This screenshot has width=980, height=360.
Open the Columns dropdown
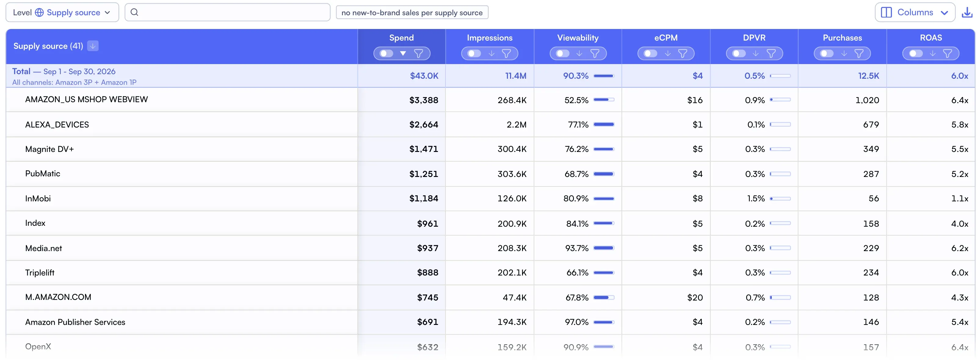click(x=915, y=13)
